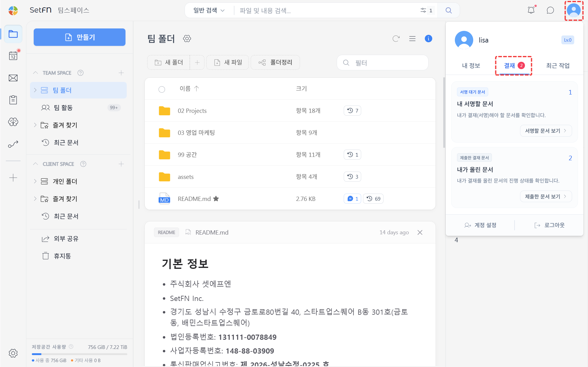Screen dimensions: 588x367
Task: Click the 폴더정리 button
Action: click(275, 62)
